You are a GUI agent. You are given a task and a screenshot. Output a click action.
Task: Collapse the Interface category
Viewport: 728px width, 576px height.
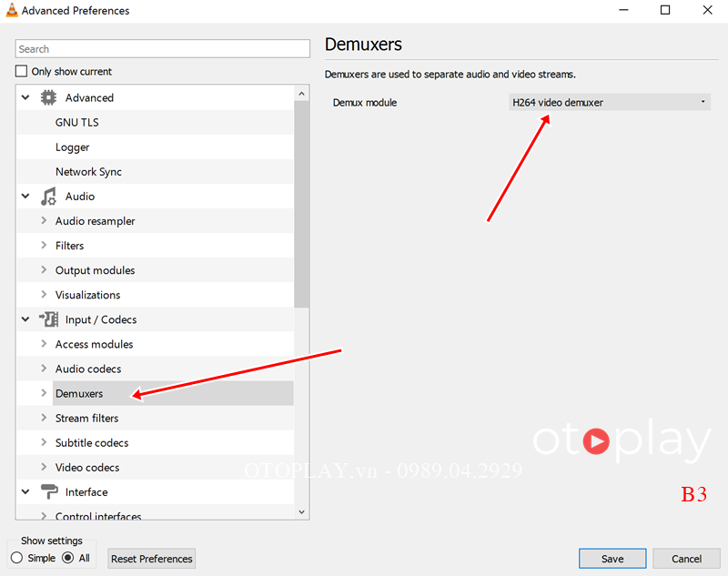25,491
